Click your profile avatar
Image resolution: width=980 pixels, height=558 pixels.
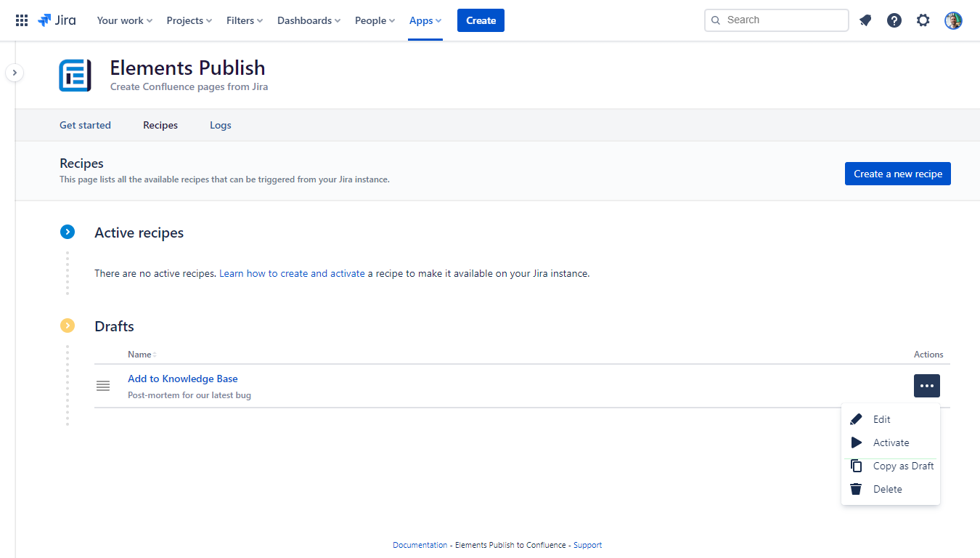click(952, 20)
